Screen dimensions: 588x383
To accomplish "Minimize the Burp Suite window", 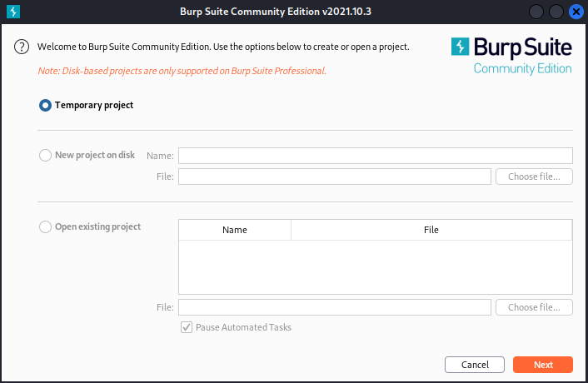I will coord(536,12).
